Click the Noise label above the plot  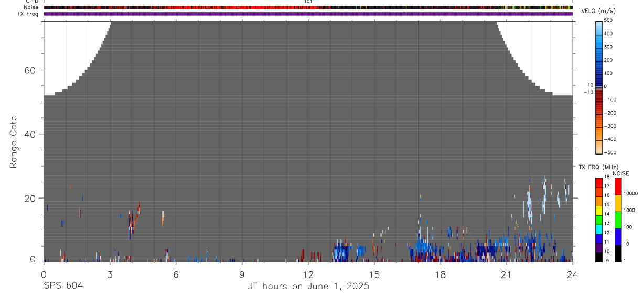(x=31, y=7)
